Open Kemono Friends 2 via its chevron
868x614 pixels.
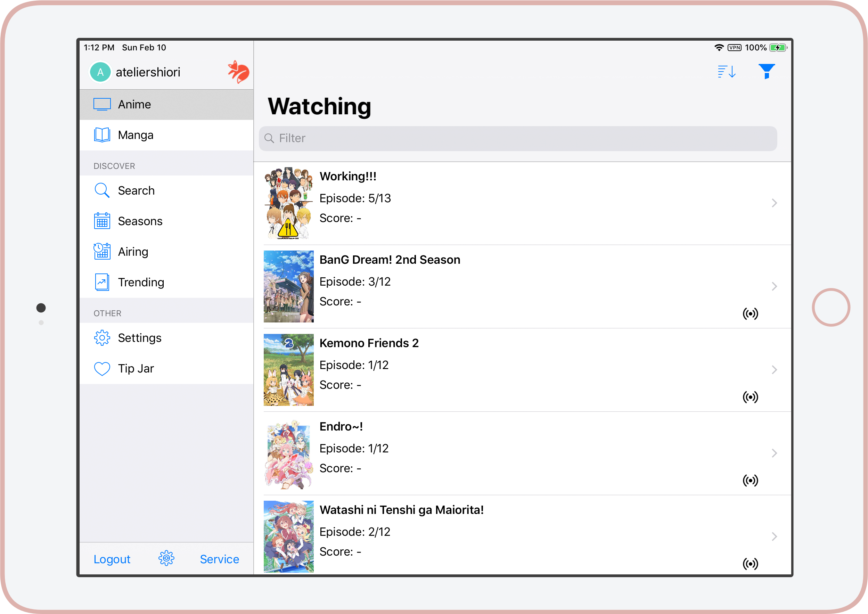click(774, 370)
